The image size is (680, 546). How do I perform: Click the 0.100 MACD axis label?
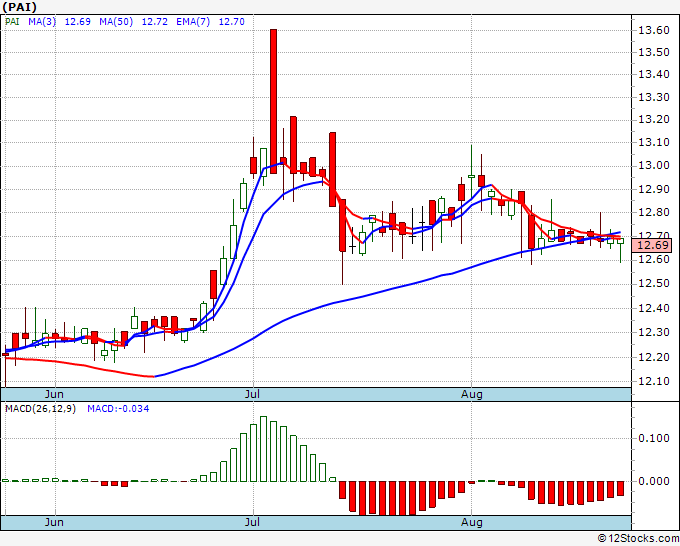pyautogui.click(x=654, y=438)
